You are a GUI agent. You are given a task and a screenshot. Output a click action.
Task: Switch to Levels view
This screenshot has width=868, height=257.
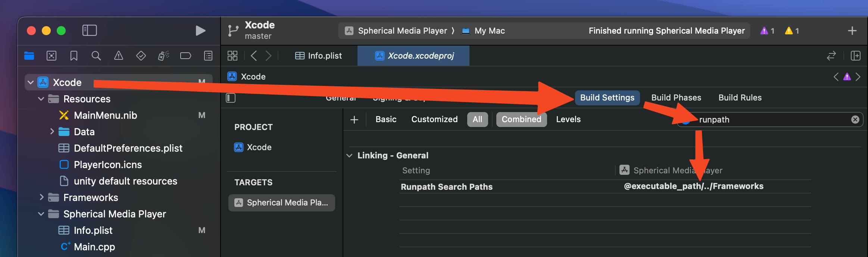568,120
